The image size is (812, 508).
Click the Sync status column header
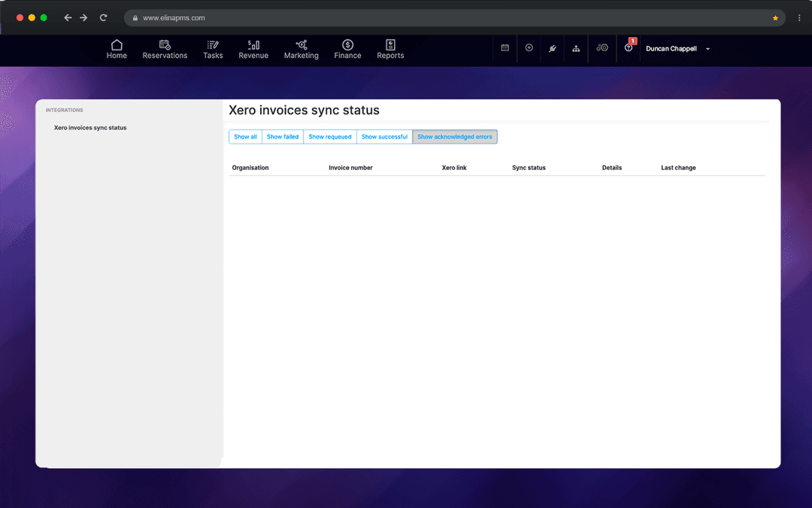click(x=529, y=168)
